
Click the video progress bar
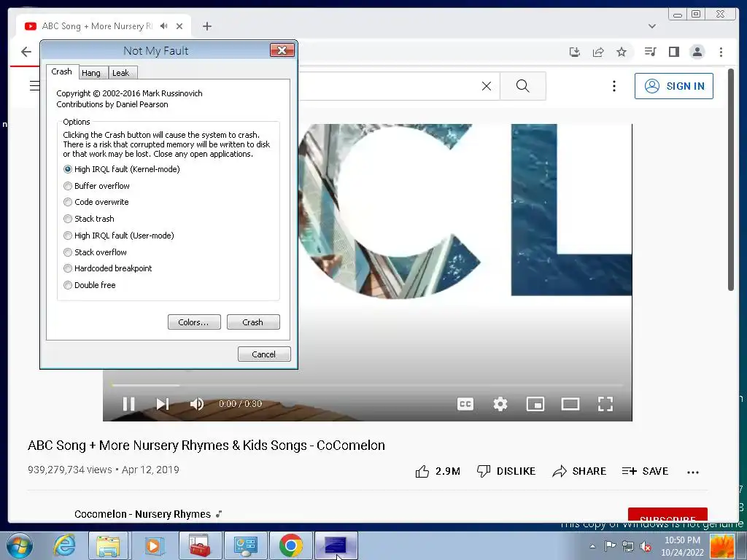pos(368,385)
